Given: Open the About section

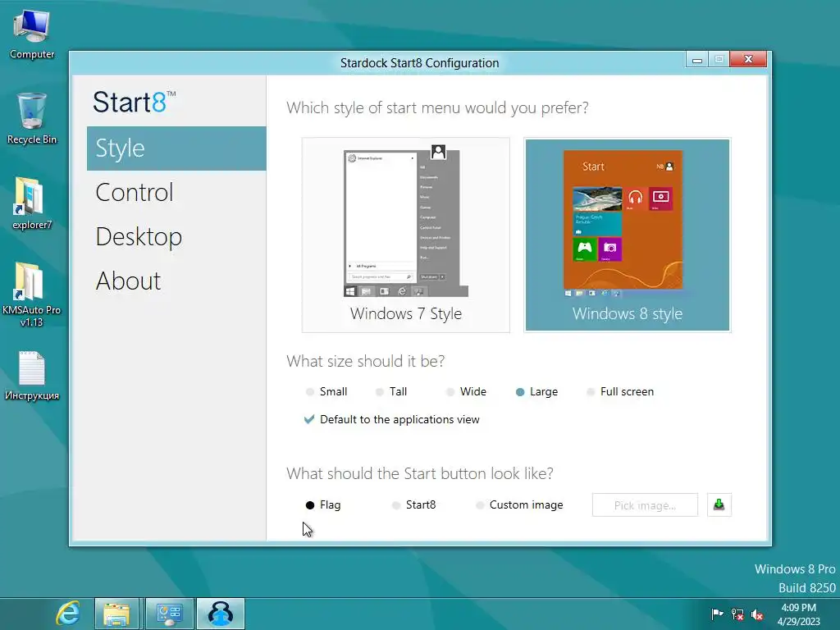Looking at the screenshot, I should coord(176,281).
